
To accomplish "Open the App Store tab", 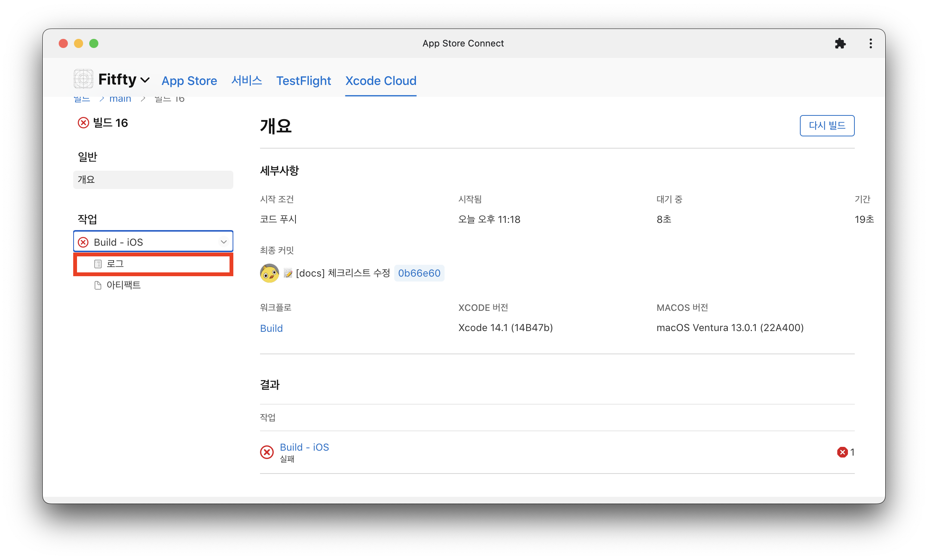I will [189, 81].
